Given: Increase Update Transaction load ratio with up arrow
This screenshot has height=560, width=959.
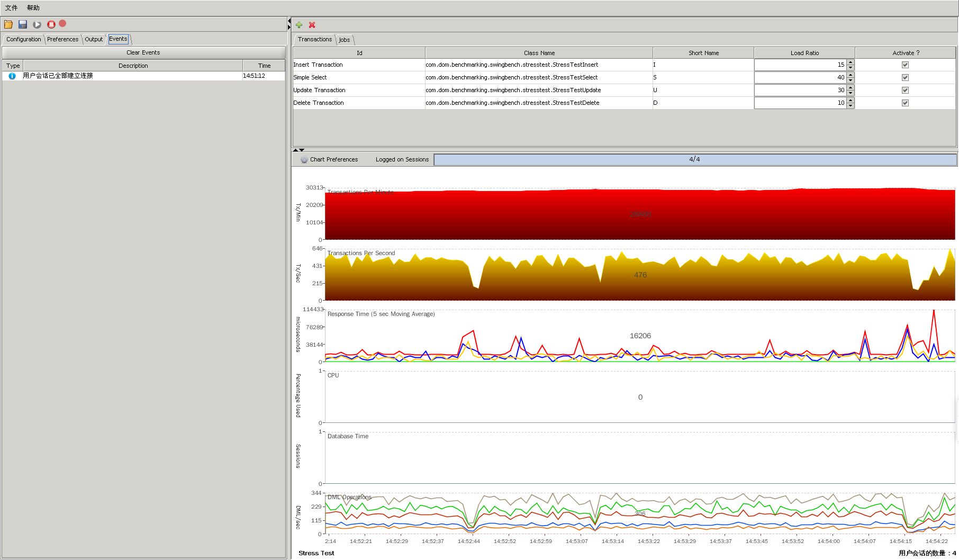Looking at the screenshot, I should pyautogui.click(x=850, y=87).
